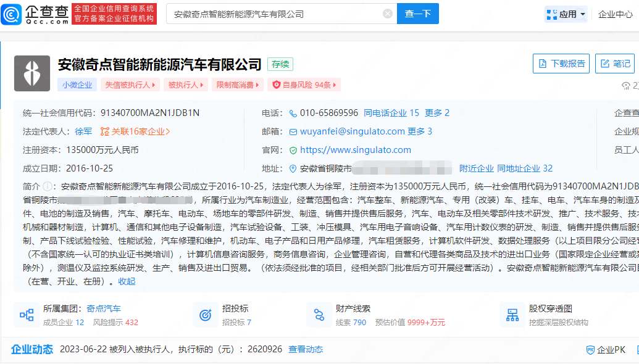This screenshot has height=364, width=639.
Task: Expand the 失信被执行人 tag
Action: [130, 85]
